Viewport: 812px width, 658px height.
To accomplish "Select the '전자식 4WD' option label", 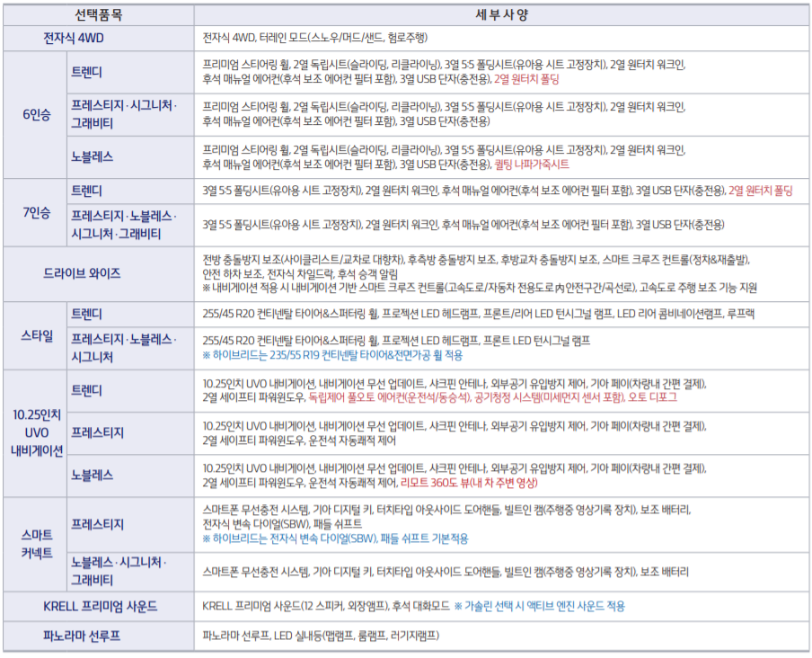I will (x=74, y=38).
